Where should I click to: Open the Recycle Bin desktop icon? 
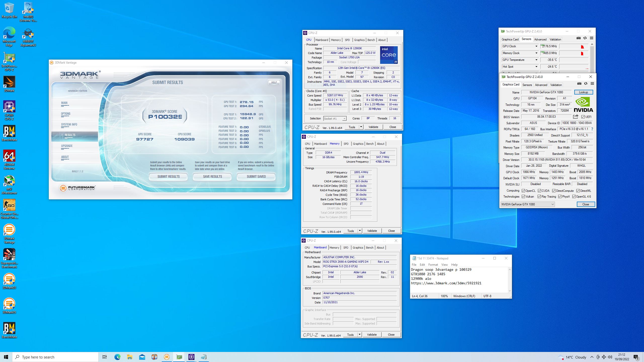[x=9, y=10]
